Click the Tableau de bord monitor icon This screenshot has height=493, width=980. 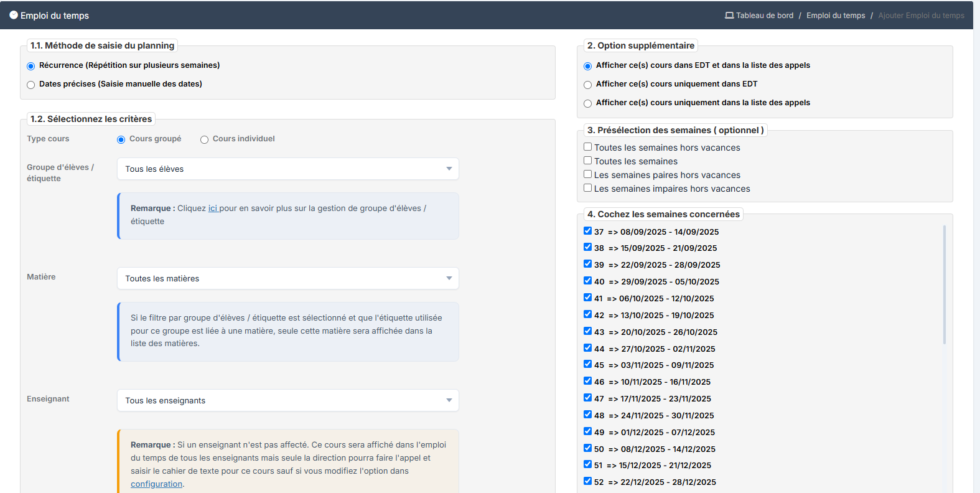[x=729, y=16]
